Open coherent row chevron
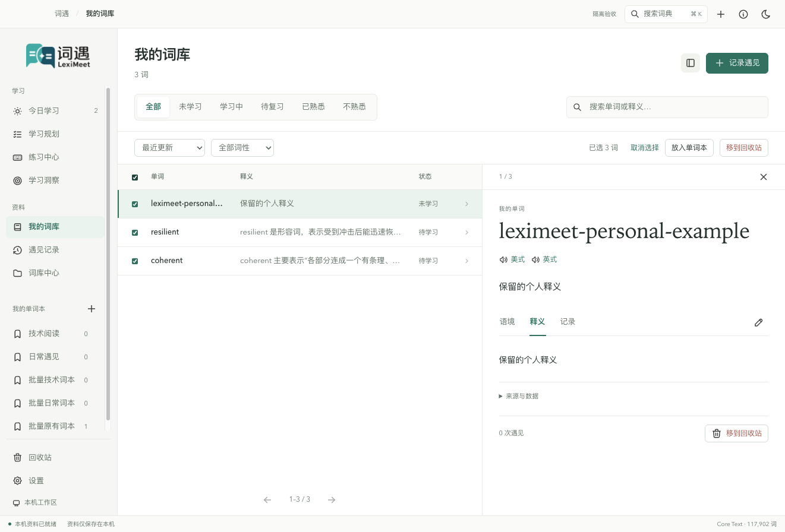785x532 pixels. tap(466, 261)
